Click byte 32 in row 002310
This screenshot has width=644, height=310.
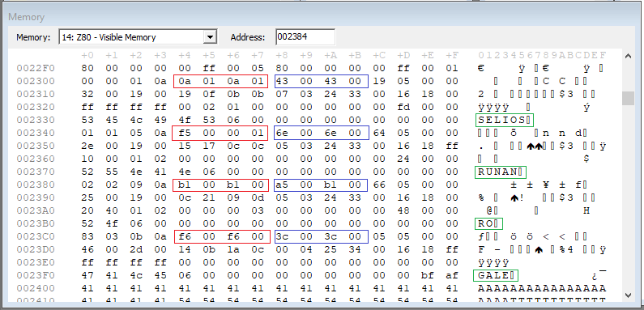(87, 94)
